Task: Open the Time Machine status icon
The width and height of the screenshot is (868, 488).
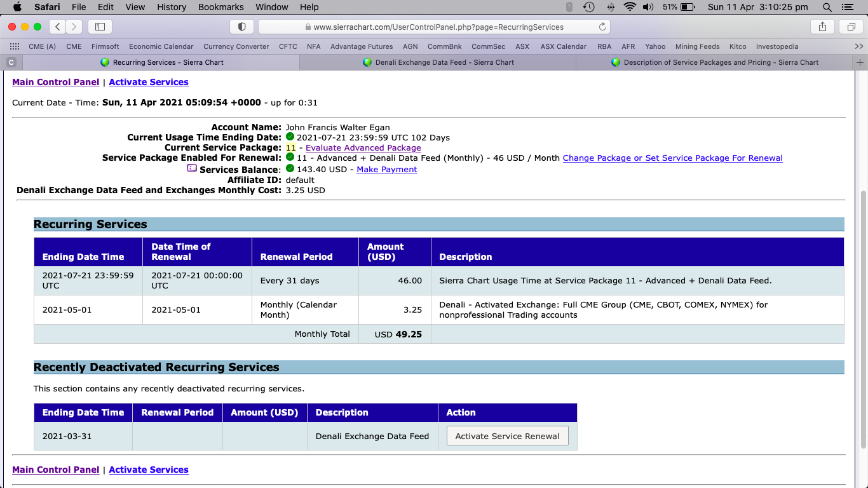Action: pos(589,7)
